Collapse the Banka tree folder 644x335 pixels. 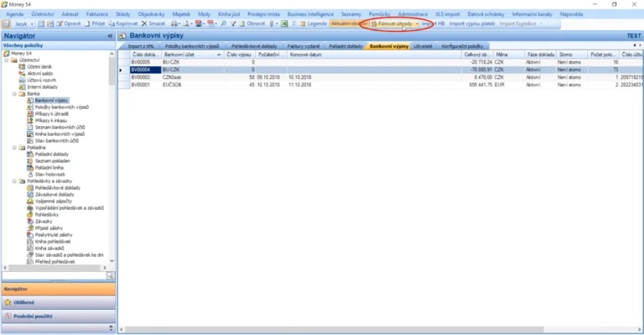(x=14, y=94)
